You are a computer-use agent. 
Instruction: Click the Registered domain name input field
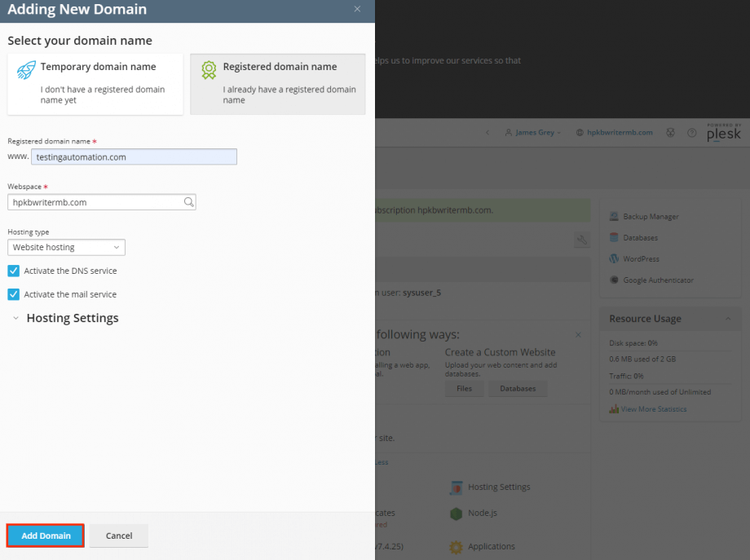(x=134, y=157)
